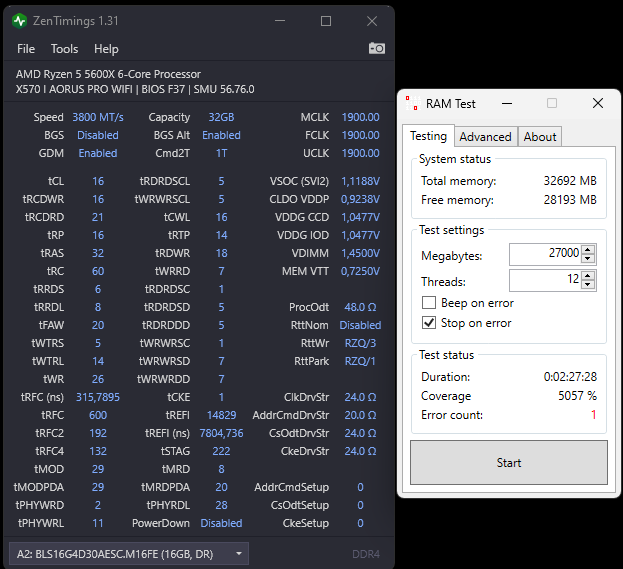
Task: Click the GDM value Enabled
Action: 98,153
